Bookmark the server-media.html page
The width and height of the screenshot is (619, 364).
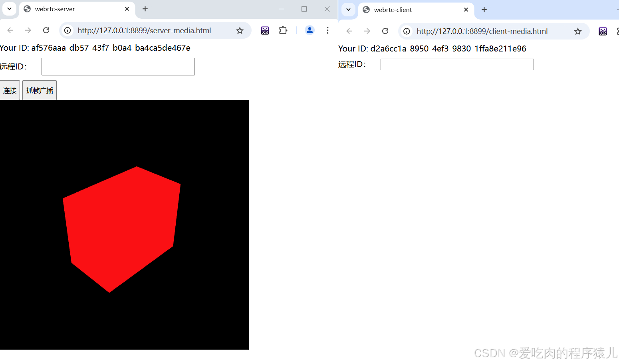240,30
